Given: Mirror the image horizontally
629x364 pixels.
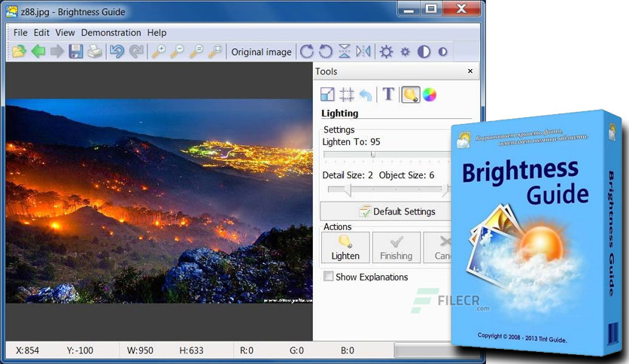Looking at the screenshot, I should pyautogui.click(x=363, y=51).
